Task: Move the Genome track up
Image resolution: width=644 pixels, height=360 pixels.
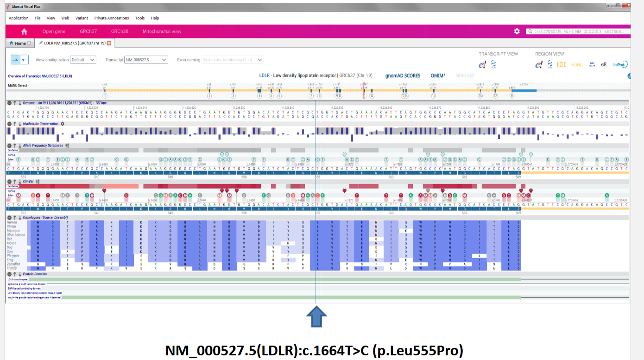Action: click(14, 102)
